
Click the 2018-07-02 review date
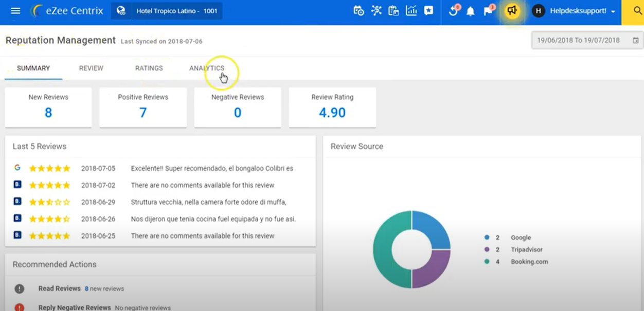98,185
